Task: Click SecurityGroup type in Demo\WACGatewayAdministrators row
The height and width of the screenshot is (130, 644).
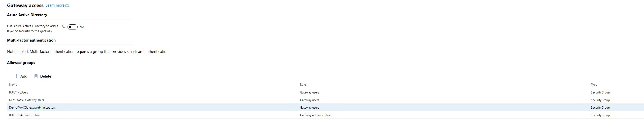Action: [x=600, y=108]
